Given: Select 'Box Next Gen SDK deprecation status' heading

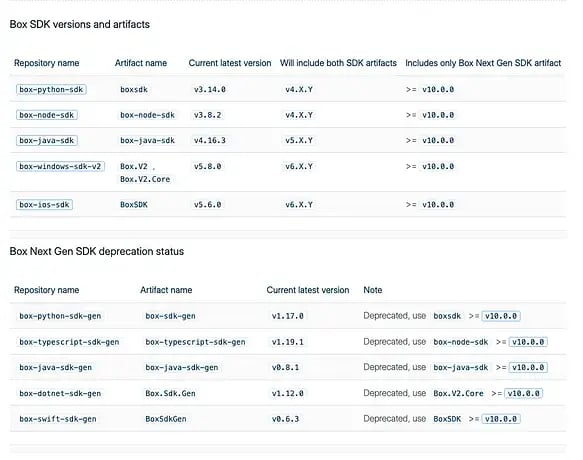Looking at the screenshot, I should pyautogui.click(x=97, y=251).
